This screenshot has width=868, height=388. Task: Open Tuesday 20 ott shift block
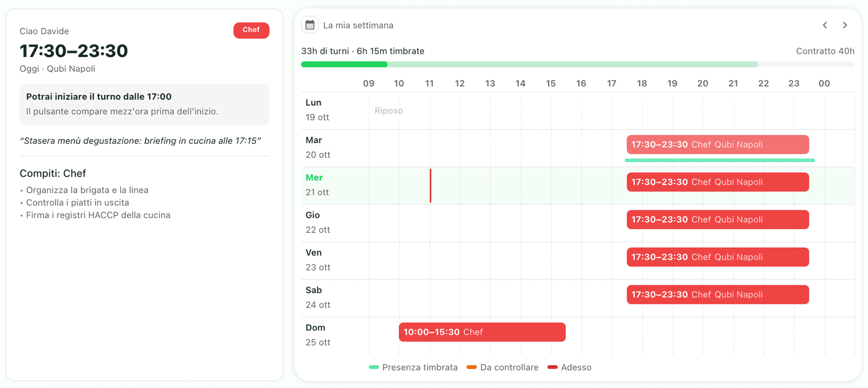click(718, 145)
